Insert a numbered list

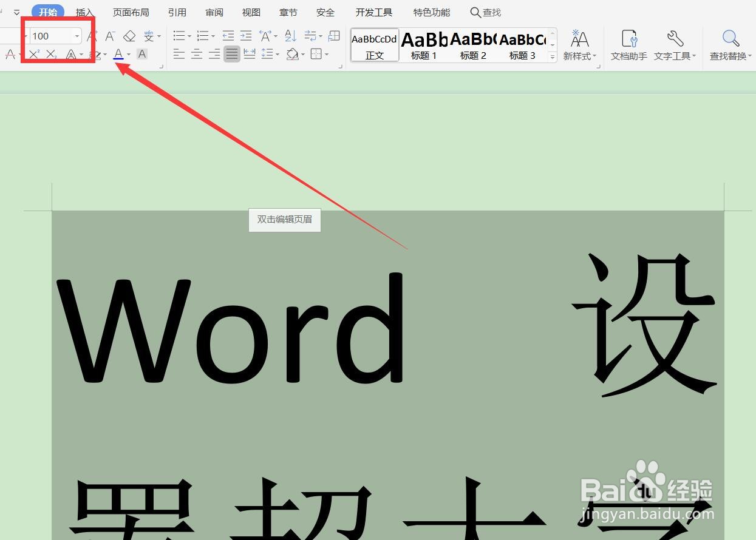[203, 36]
